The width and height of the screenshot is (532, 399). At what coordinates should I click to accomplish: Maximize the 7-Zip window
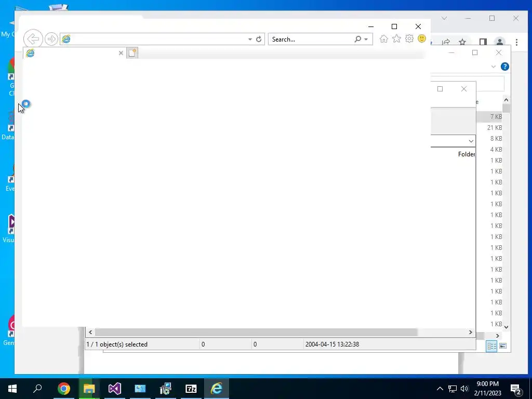[x=440, y=89]
